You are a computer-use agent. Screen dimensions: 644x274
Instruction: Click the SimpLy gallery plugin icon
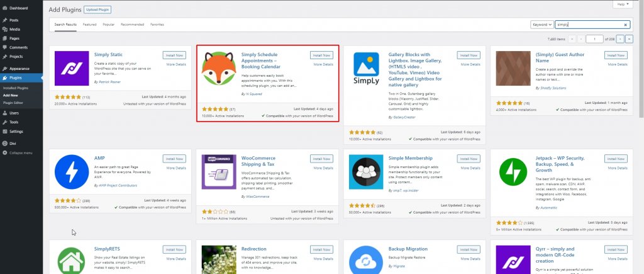pyautogui.click(x=366, y=68)
